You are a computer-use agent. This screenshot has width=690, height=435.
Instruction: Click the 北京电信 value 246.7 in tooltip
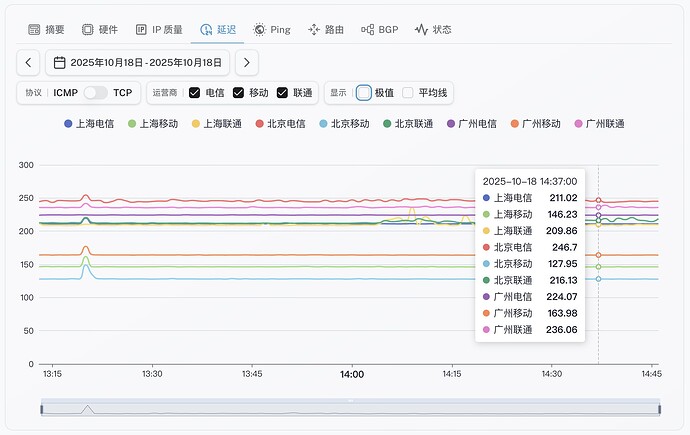click(x=565, y=247)
